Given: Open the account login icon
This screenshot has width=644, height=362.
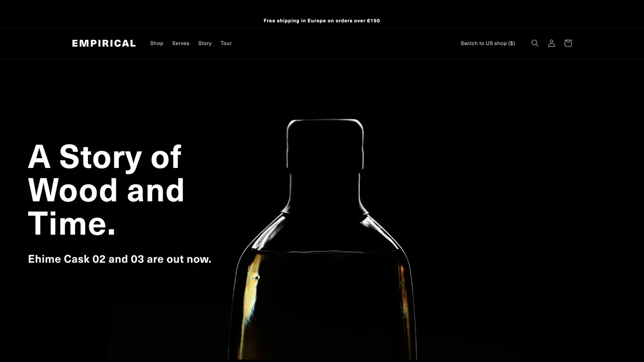Looking at the screenshot, I should coord(551,43).
